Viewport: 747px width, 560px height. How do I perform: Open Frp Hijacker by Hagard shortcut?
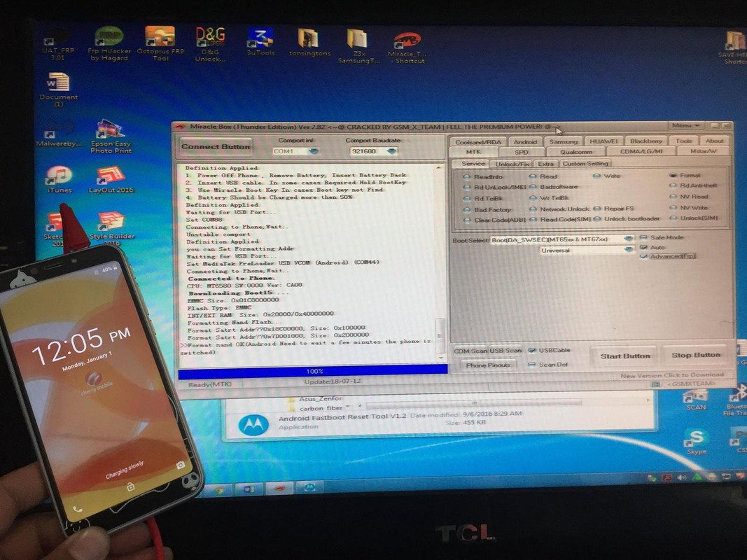tap(109, 43)
